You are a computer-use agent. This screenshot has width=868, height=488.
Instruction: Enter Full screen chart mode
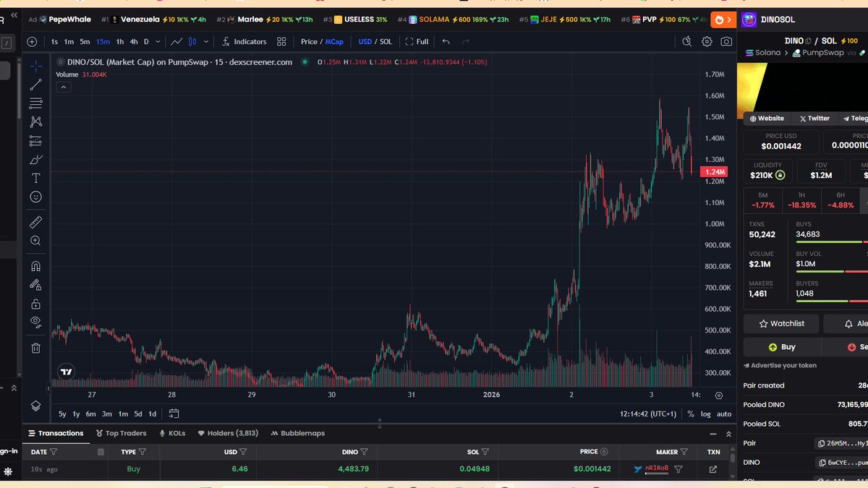tap(417, 42)
